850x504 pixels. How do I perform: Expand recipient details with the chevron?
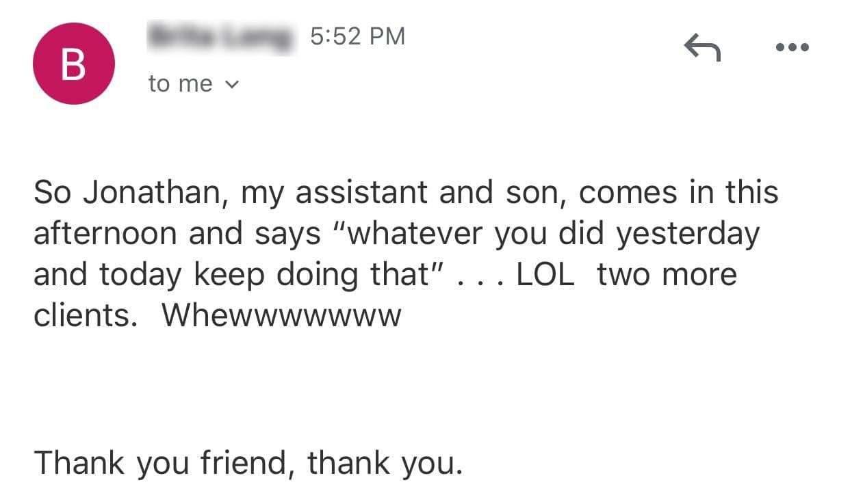click(x=232, y=85)
